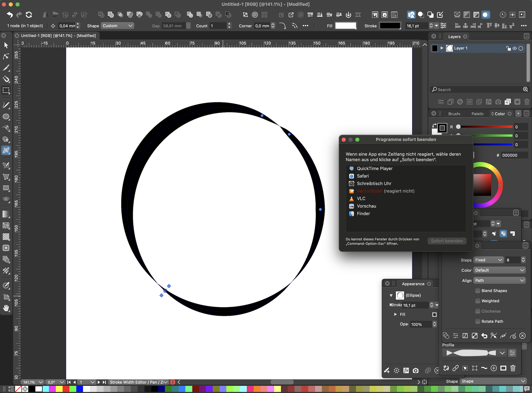Switch to the Palette tab
This screenshot has height=393, width=532.
pos(477,114)
